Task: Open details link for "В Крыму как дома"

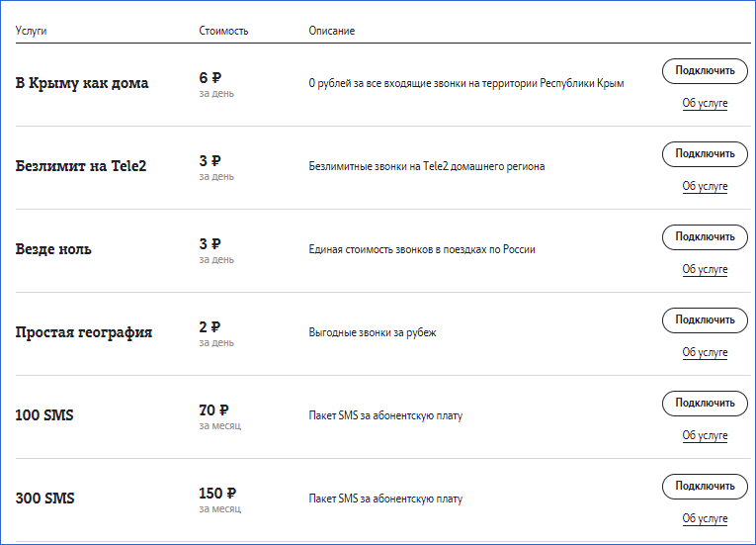Action: [x=705, y=103]
